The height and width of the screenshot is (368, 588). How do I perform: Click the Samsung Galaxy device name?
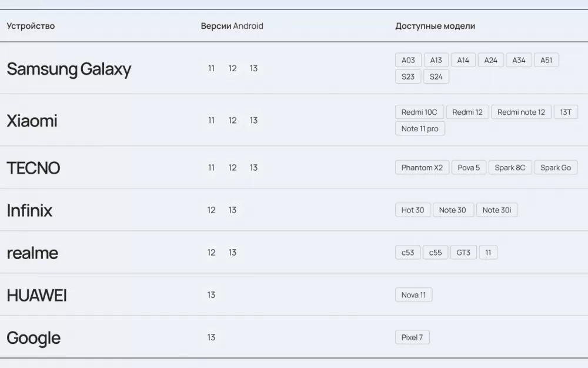coord(69,69)
